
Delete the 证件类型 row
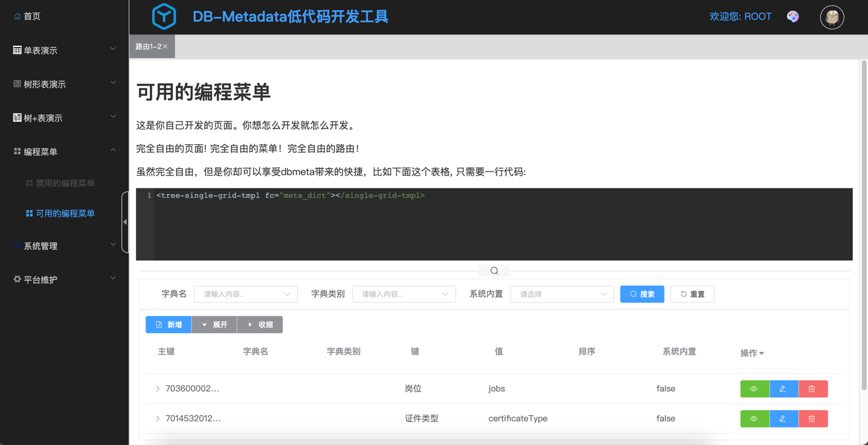click(x=812, y=418)
